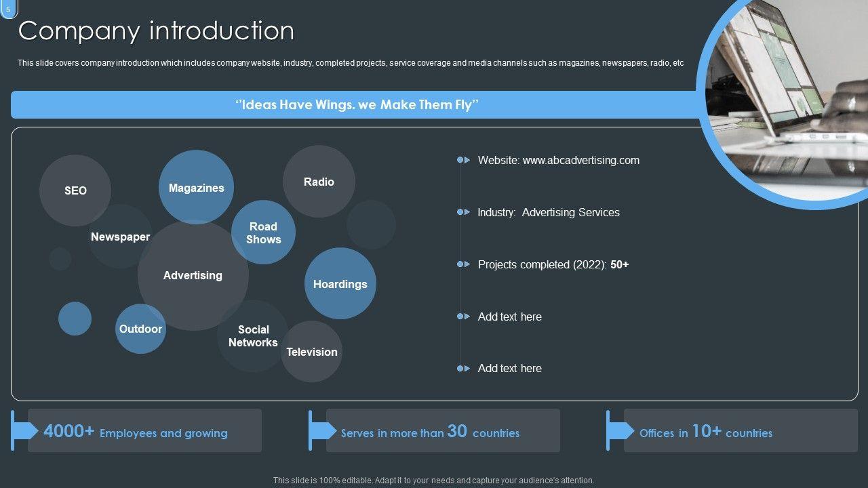Click the arrow icon beside Offices in 10+
Image resolution: width=868 pixels, height=488 pixels.
click(620, 430)
